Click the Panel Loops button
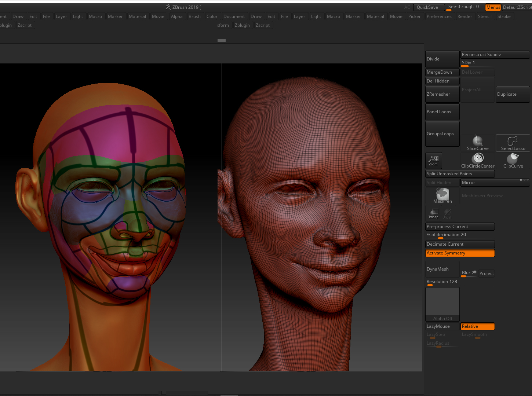Viewport: 532px width, 396px height. [x=442, y=112]
